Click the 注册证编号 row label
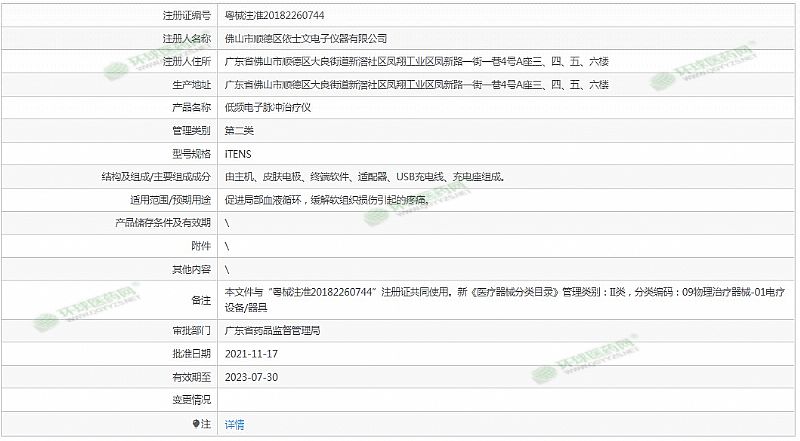Image resolution: width=800 pixels, height=441 pixels. 186,16
